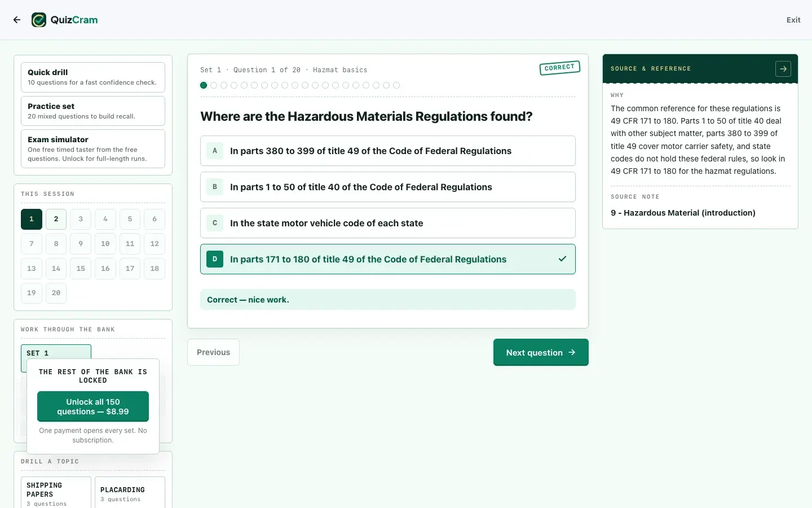Jump to session question 20
The width and height of the screenshot is (812, 508).
coord(56,293)
